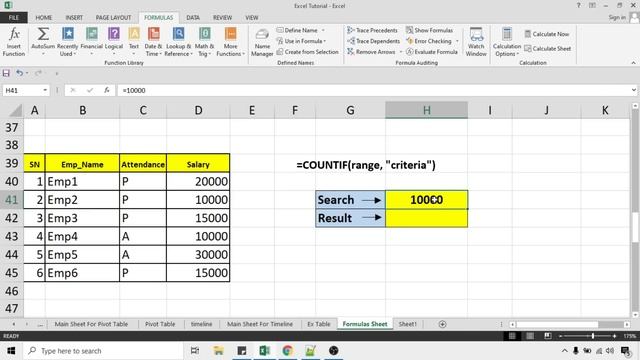This screenshot has height=360, width=640.
Task: Open the Name Box dropdown
Action: 45,90
